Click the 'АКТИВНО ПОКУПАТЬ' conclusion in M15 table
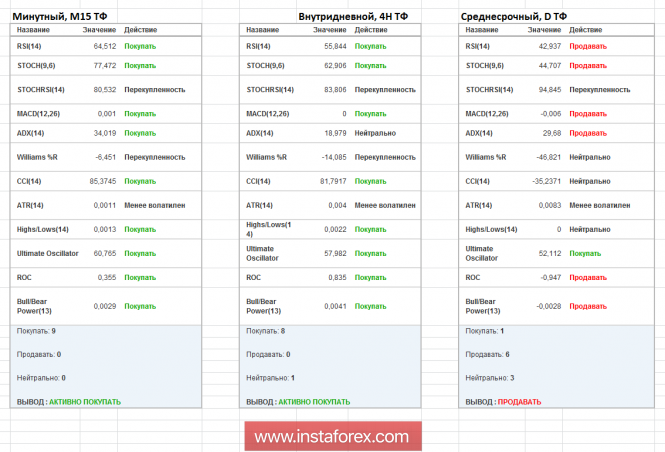This screenshot has width=665, height=452. pyautogui.click(x=84, y=402)
